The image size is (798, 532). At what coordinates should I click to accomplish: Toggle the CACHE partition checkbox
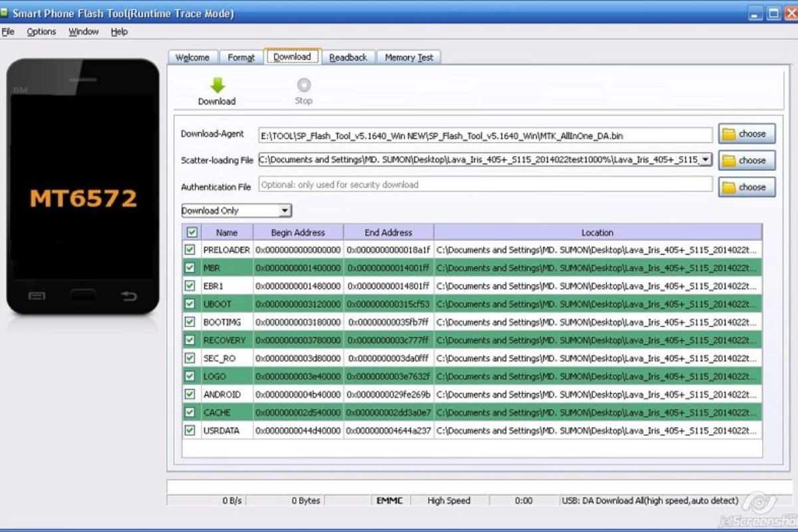(x=190, y=412)
